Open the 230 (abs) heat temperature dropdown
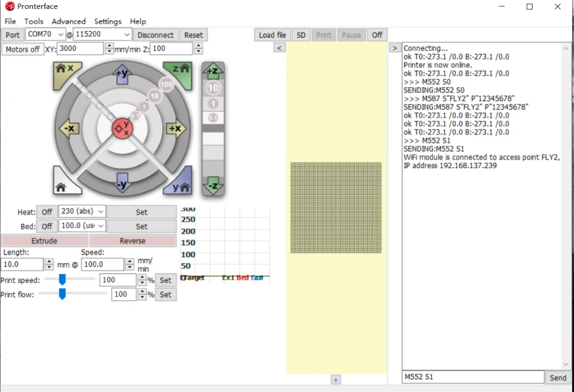 [100, 212]
